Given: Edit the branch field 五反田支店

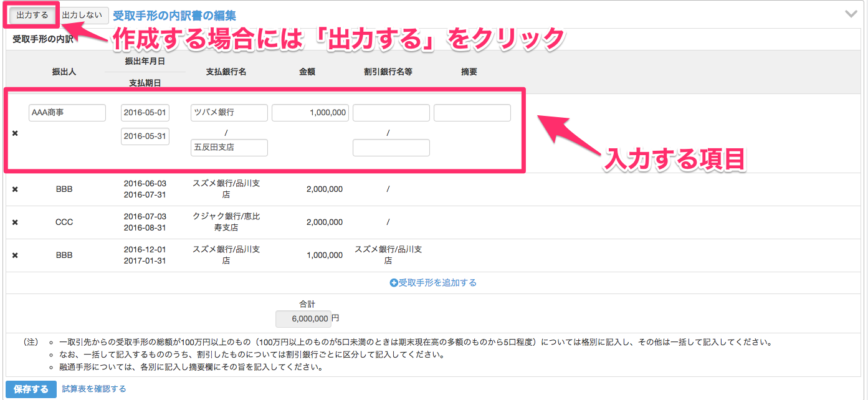Looking at the screenshot, I should coord(229,148).
